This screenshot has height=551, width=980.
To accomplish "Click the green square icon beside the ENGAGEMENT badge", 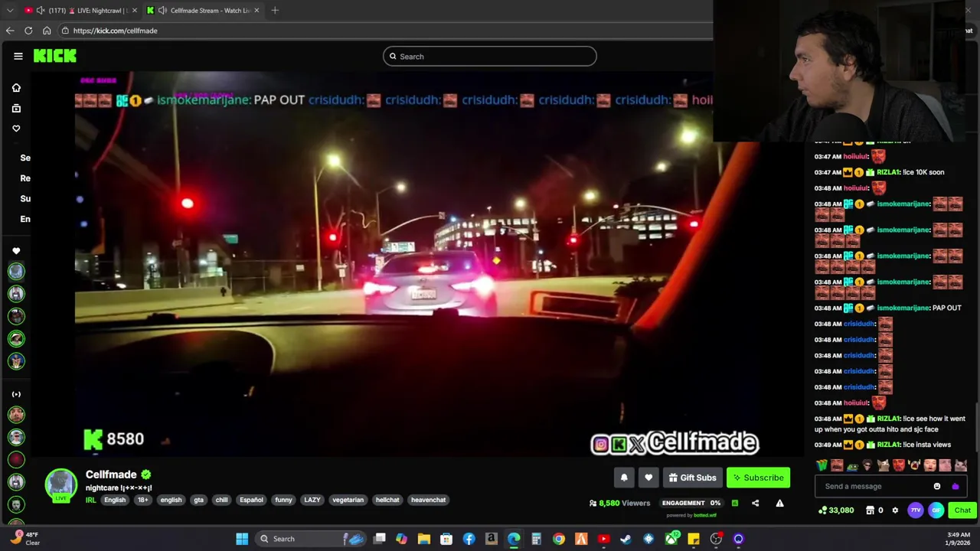I will click(x=735, y=503).
